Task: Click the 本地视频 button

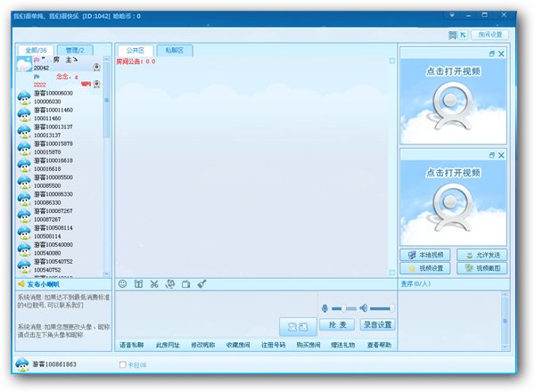Action: (x=425, y=255)
